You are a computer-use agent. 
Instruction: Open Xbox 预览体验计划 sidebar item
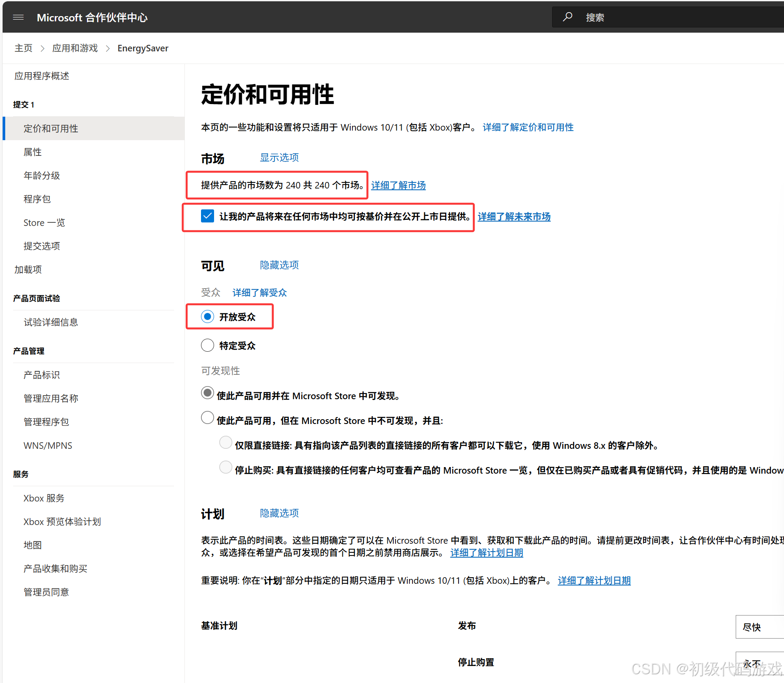(x=62, y=522)
